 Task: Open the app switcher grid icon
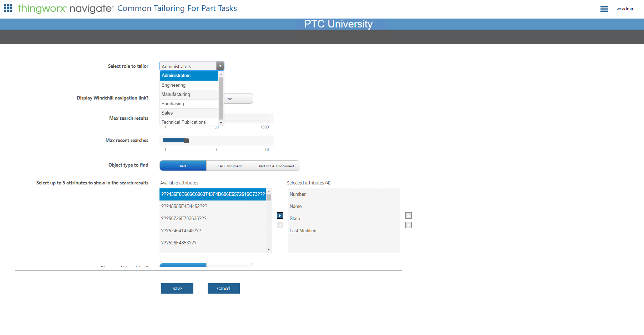[x=7, y=8]
